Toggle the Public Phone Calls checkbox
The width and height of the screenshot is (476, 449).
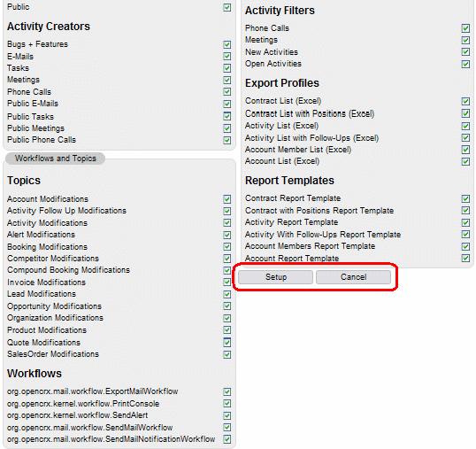click(227, 140)
